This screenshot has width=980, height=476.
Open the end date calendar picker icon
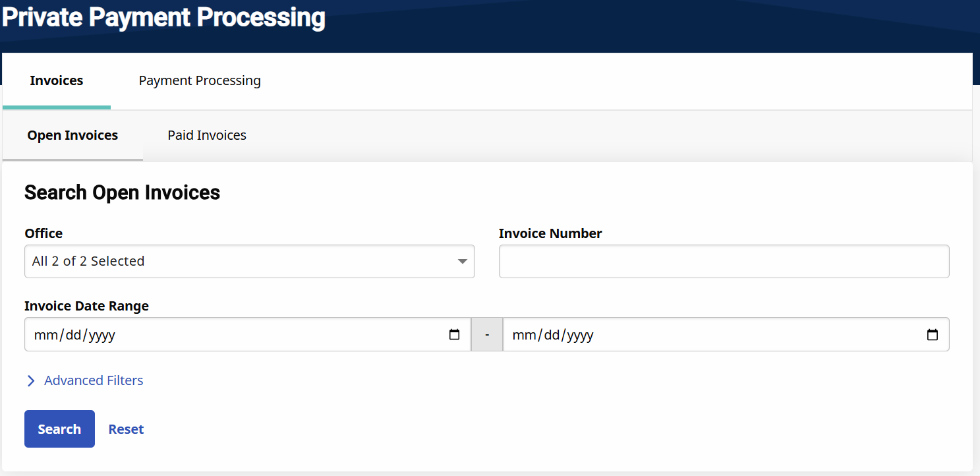[x=933, y=334]
